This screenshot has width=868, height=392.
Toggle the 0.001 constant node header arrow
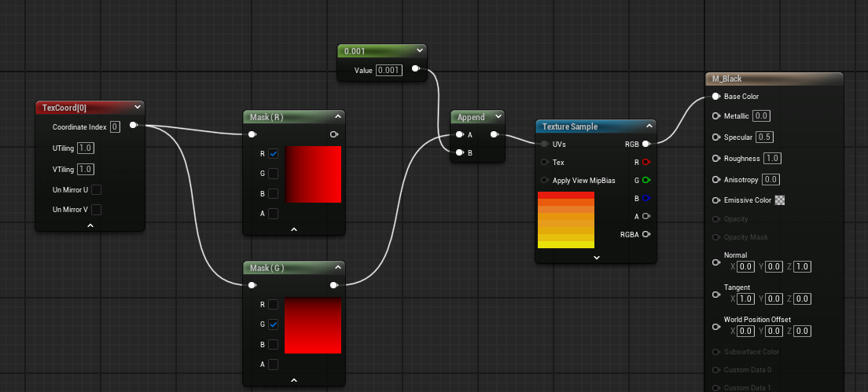pos(420,51)
